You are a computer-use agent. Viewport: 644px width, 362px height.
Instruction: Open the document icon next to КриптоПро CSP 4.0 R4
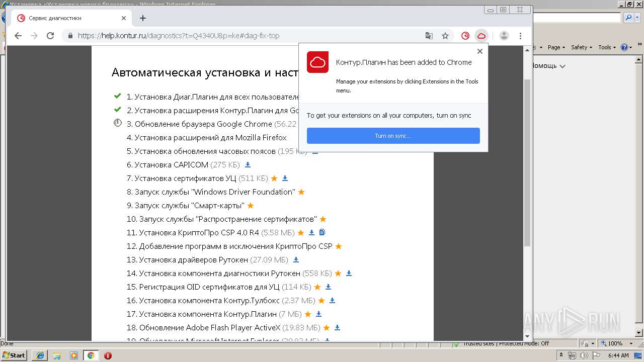tap(323, 232)
